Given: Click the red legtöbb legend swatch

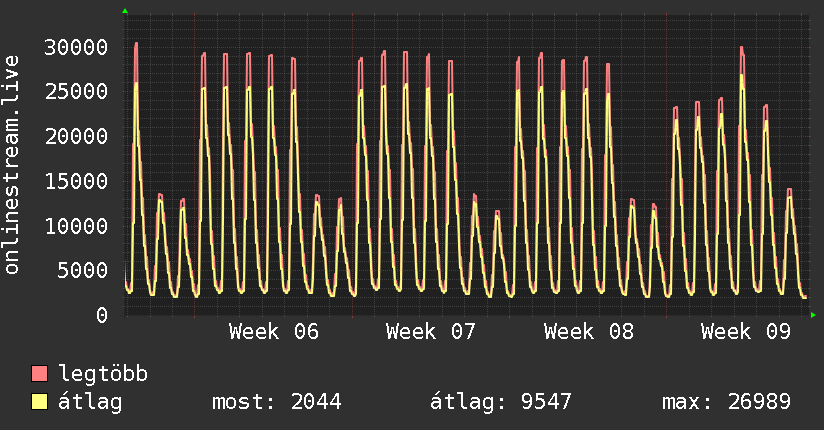Looking at the screenshot, I should [40, 374].
